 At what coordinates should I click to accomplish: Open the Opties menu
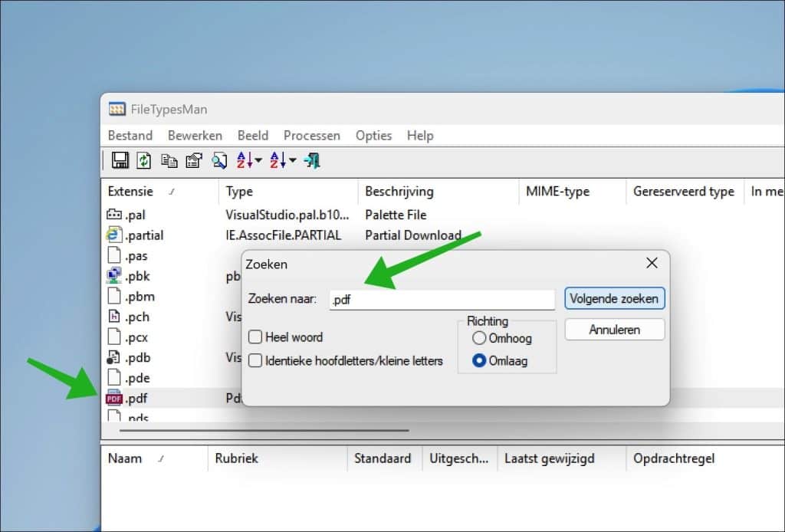tap(373, 135)
